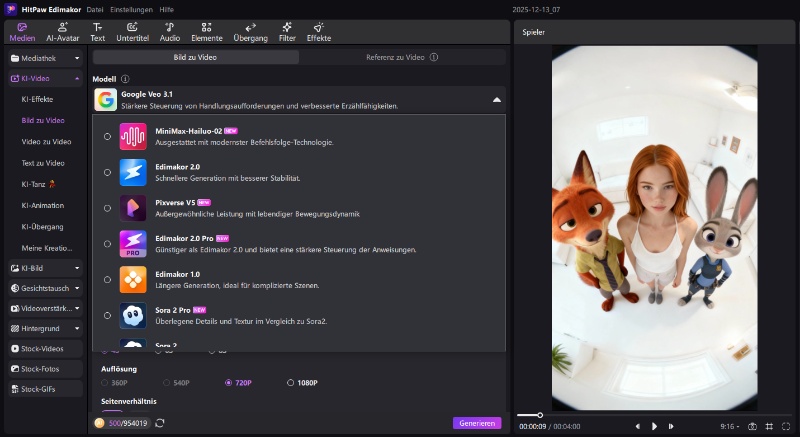Refresh the credits counter
The image size is (800, 437).
click(x=160, y=423)
